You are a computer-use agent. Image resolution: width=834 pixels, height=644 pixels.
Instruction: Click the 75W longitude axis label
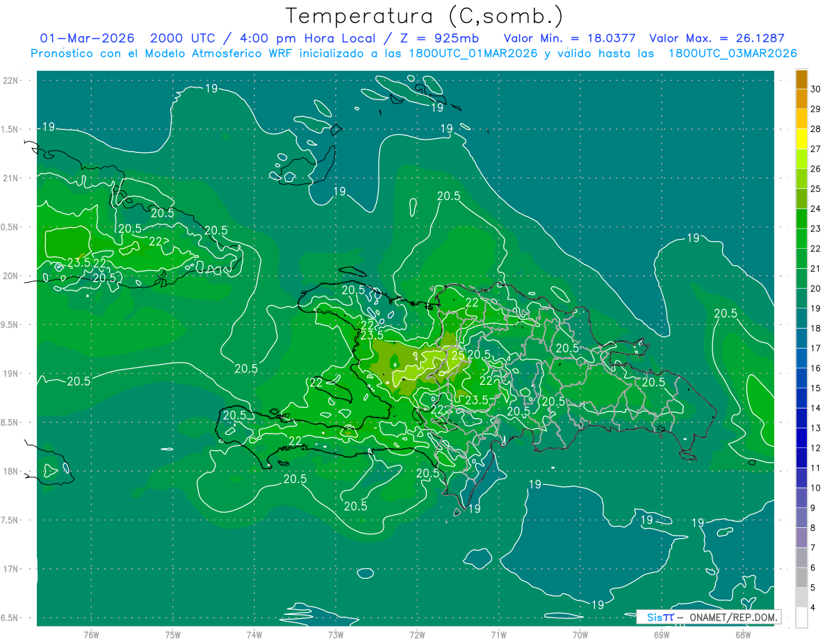[173, 634]
